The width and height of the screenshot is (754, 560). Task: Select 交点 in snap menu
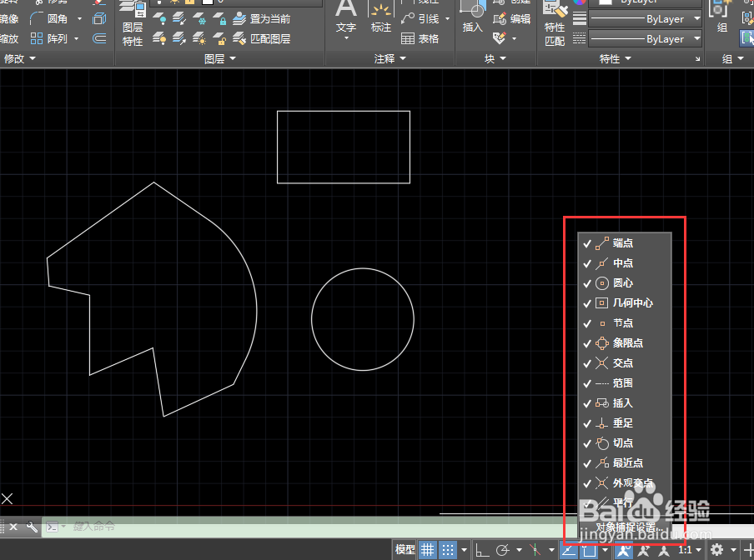click(624, 363)
